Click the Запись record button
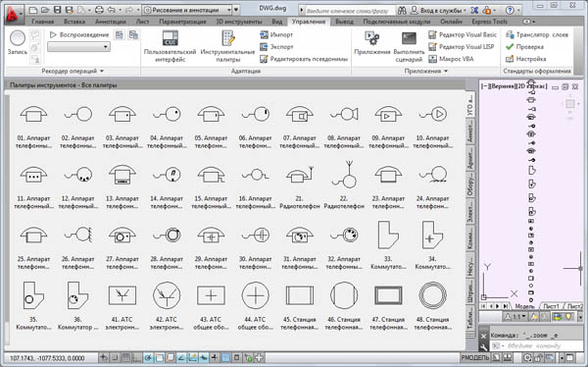This screenshot has height=367, width=588. (18, 42)
